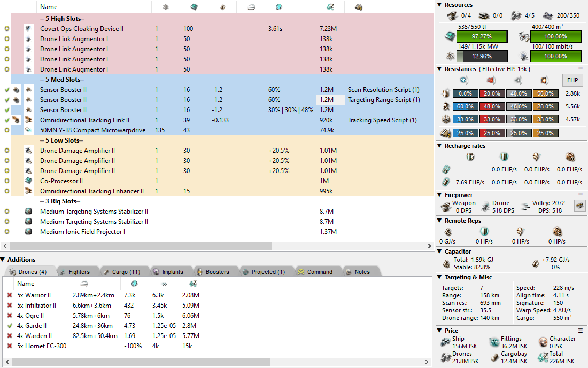Collapse the Resources panel

439,5
